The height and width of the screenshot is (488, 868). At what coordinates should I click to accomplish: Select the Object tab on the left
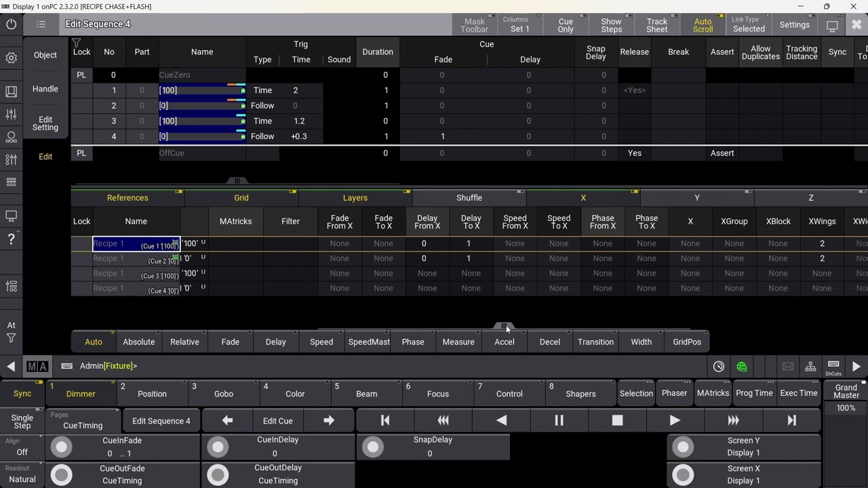pos(45,55)
